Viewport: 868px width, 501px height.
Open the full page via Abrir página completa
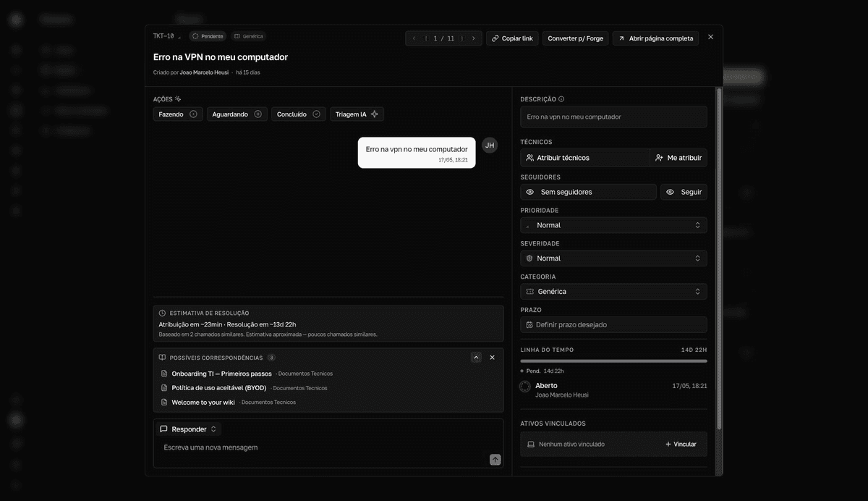click(655, 38)
